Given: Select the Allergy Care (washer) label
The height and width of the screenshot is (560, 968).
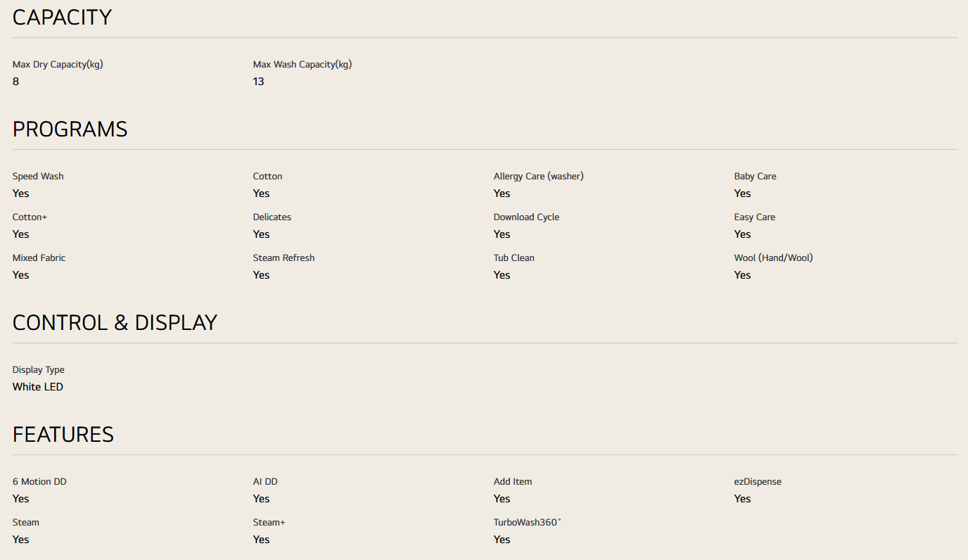Looking at the screenshot, I should (x=538, y=177).
